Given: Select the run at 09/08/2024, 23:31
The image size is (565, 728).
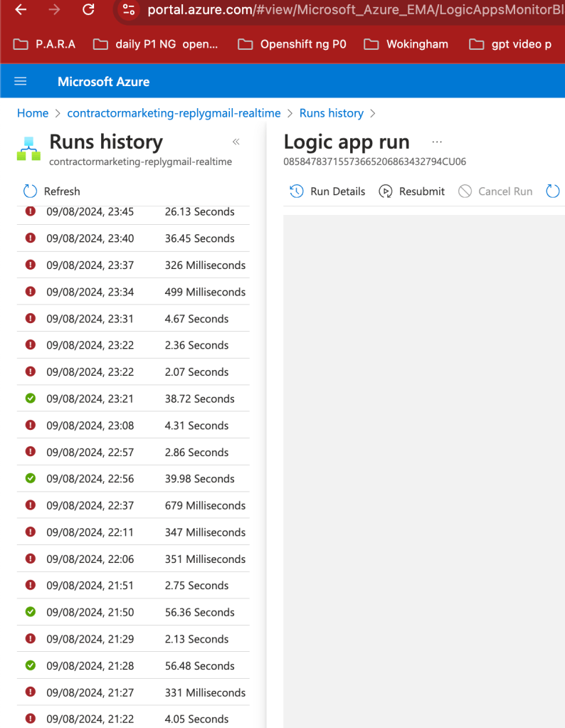Looking at the screenshot, I should [x=133, y=319].
